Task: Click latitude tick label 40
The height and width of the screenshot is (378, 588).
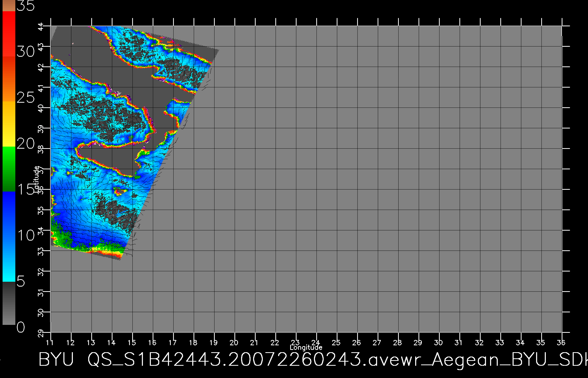Action: [x=41, y=108]
